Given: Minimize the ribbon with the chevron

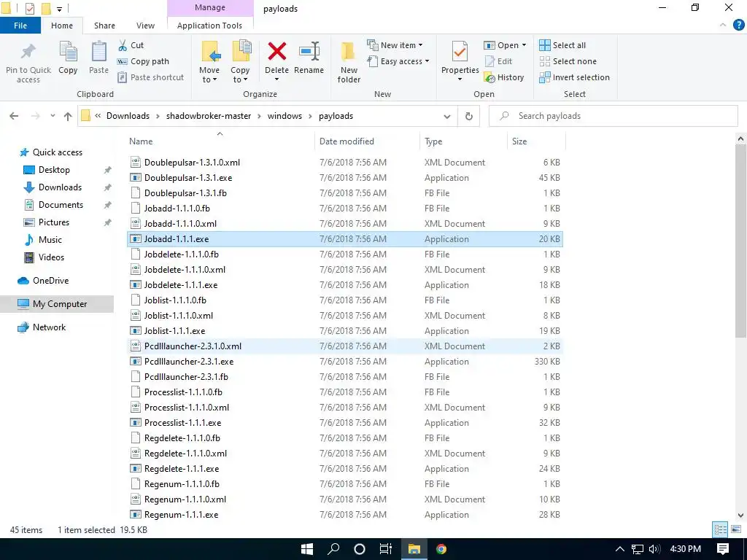Looking at the screenshot, I should point(723,25).
